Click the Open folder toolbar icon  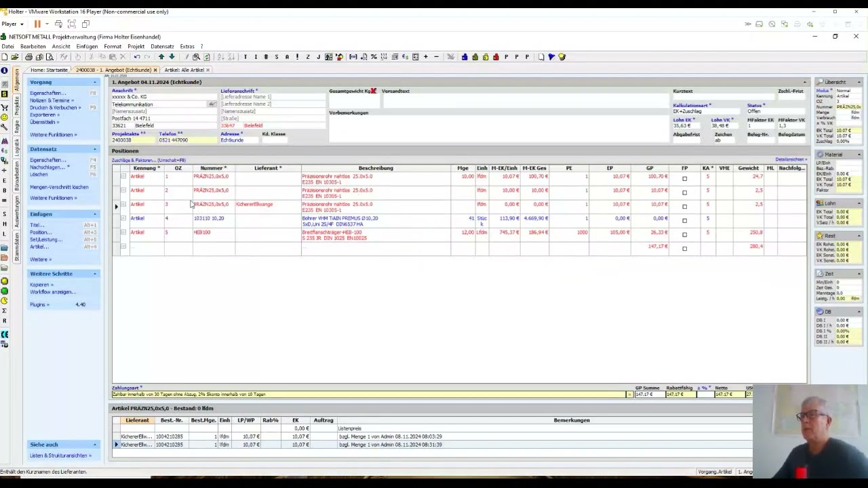(15, 57)
